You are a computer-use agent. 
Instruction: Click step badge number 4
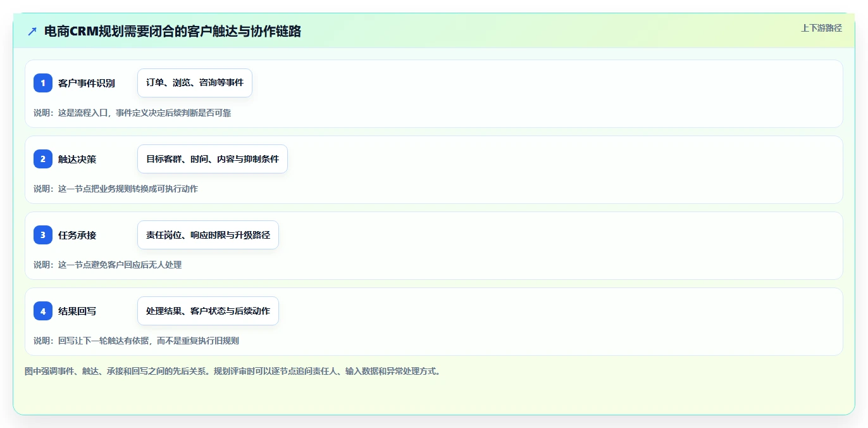[43, 311]
